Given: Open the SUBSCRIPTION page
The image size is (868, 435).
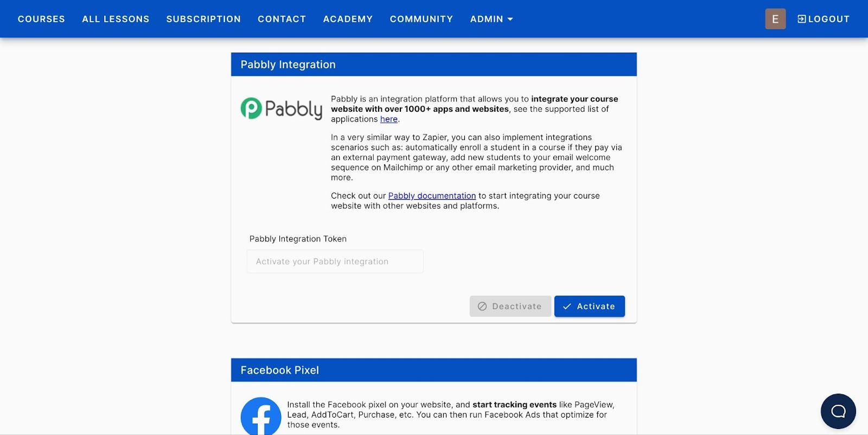Looking at the screenshot, I should pos(203,18).
